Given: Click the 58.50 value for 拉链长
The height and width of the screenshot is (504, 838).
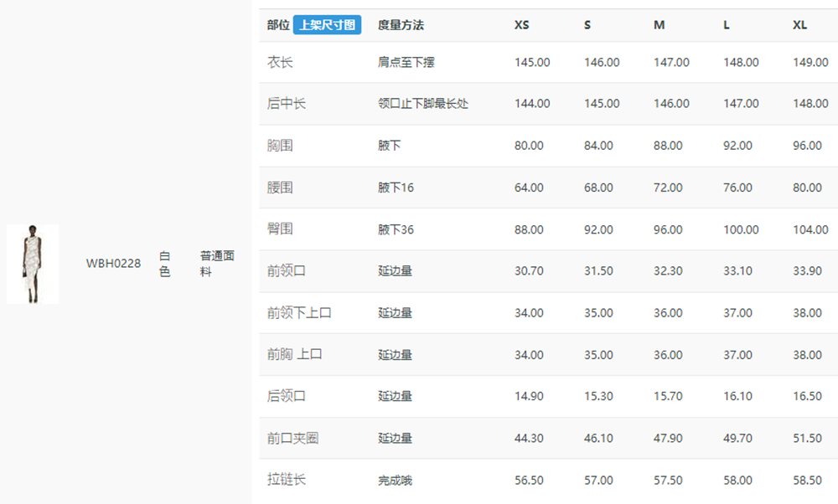Looking at the screenshot, I should pos(808,480).
